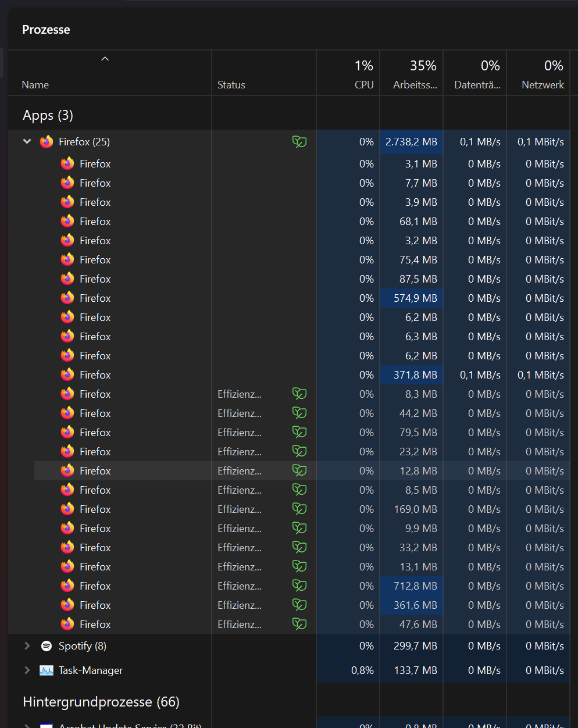This screenshot has width=578, height=728.
Task: Click efficiency leaf icon in the 33,2 MB row
Action: [x=299, y=547]
